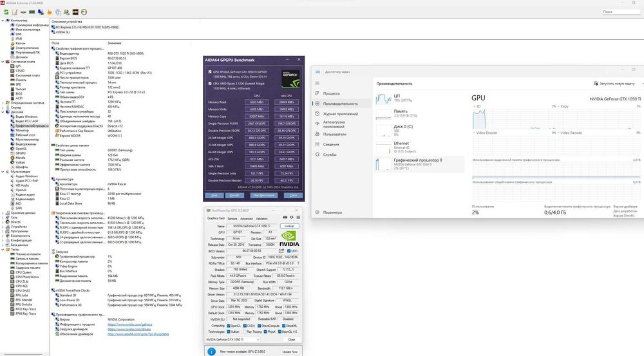This screenshot has height=356, width=644.
Task: Select Память graph in Task Manager performance list
Action: [419, 114]
